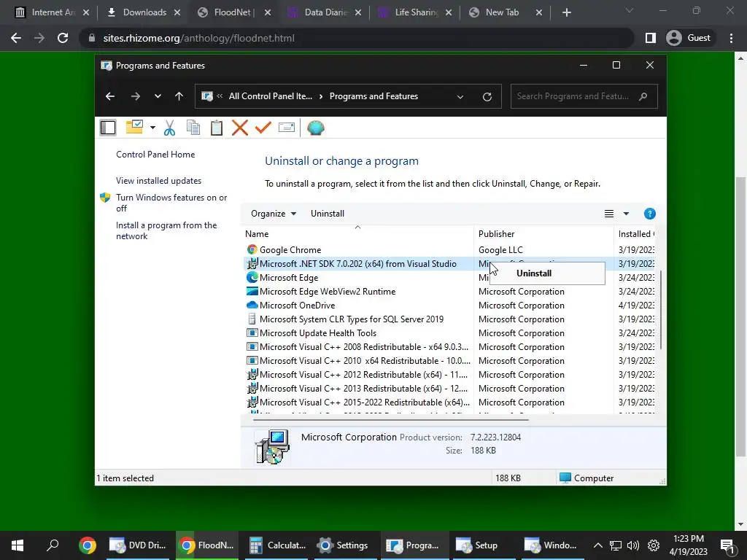747x560 pixels.
Task: Click the orange checkmark Properties icon
Action: click(263, 128)
